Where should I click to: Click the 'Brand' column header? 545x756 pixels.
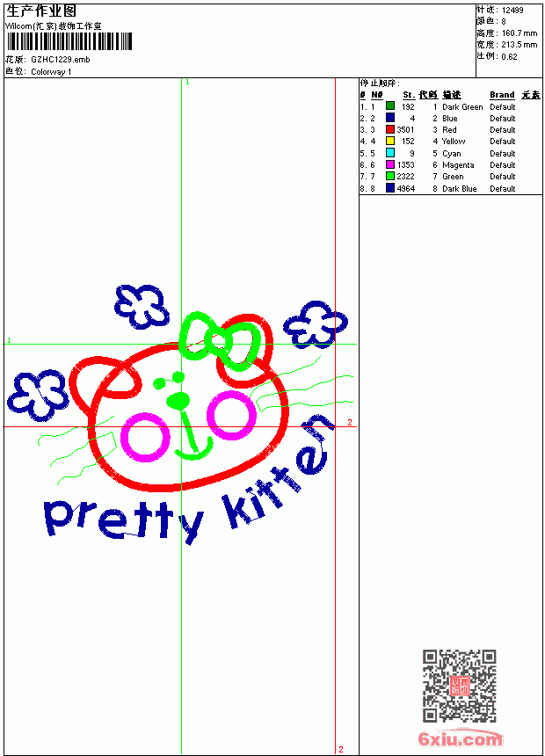(x=502, y=95)
